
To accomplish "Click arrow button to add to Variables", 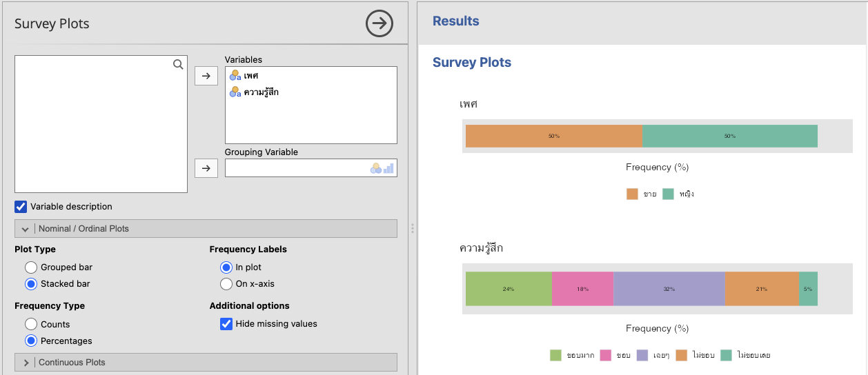I will pos(206,76).
